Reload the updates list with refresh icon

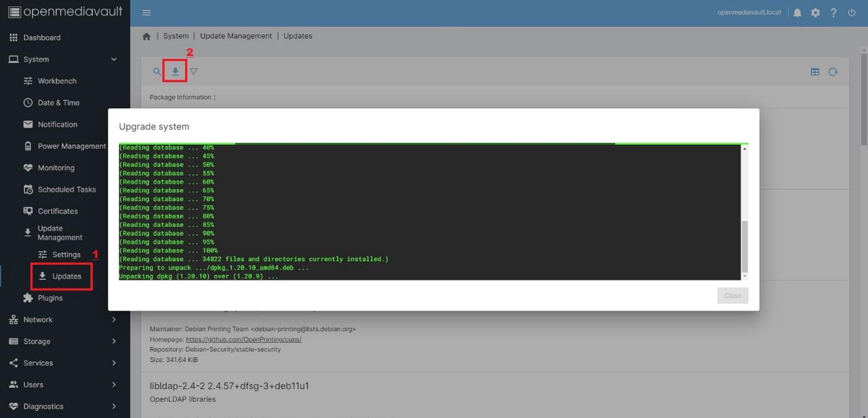tap(833, 72)
